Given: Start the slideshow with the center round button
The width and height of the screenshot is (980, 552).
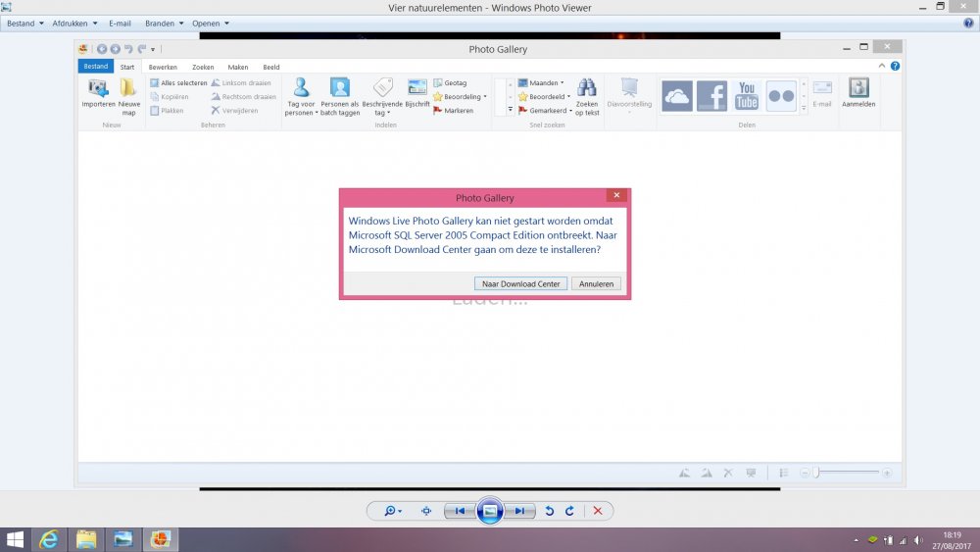Looking at the screenshot, I should (490, 511).
